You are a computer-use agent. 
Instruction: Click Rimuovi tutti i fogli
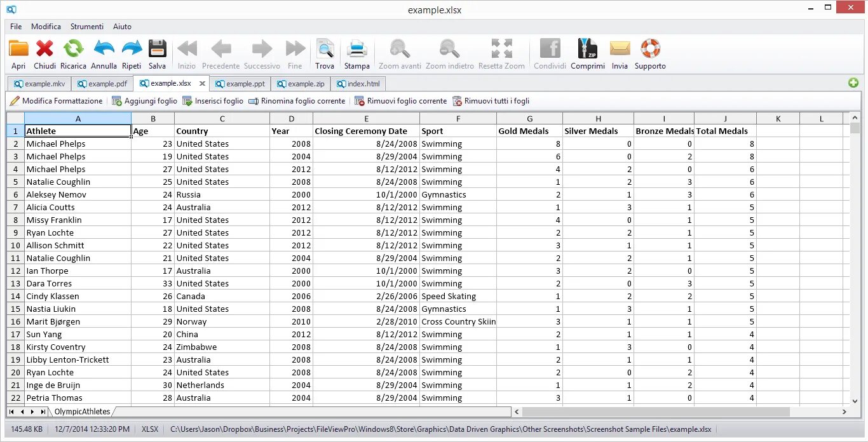491,101
